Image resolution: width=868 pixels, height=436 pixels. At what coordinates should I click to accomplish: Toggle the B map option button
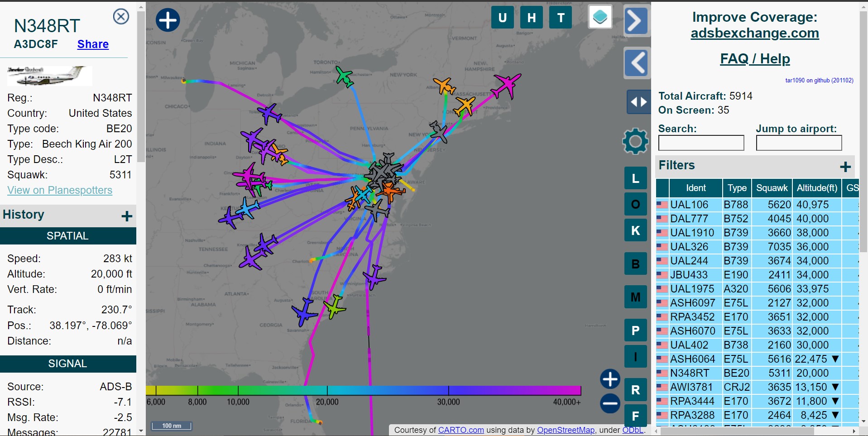[636, 264]
